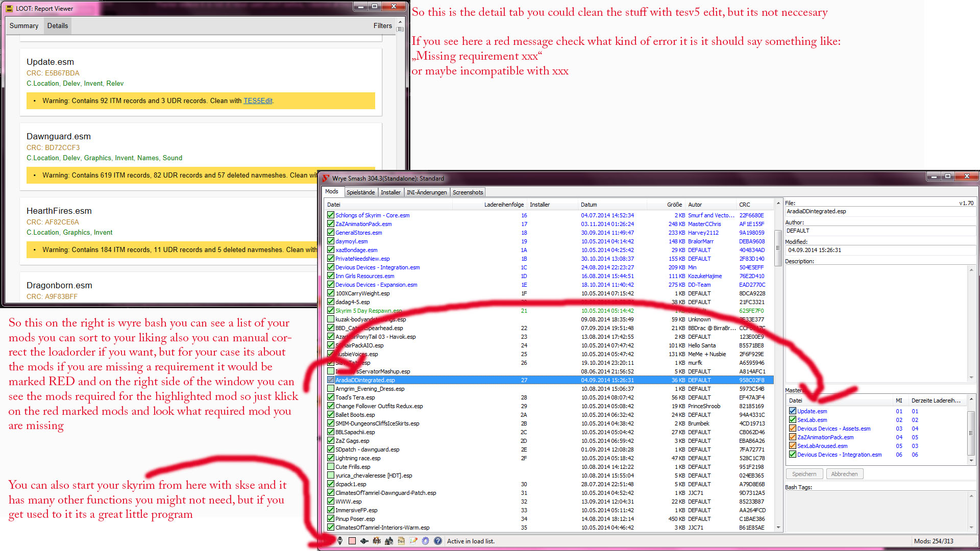980x551 pixels.
Task: Open the blue Help question mark icon
Action: pos(438,541)
